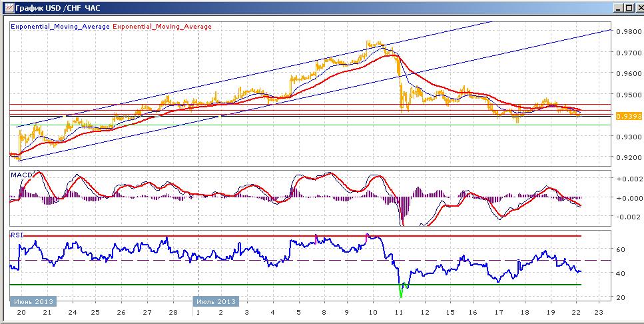Click the RSI green dip below 30
The width and height of the screenshot is (644, 324).
[402, 291]
